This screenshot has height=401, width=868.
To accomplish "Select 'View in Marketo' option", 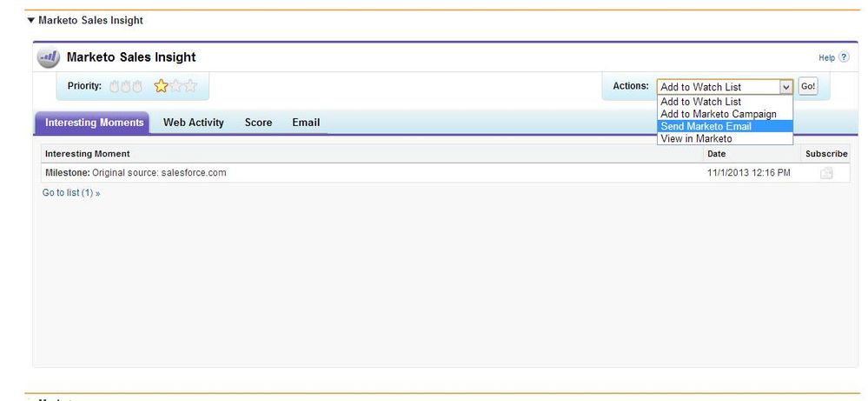I will pos(696,138).
